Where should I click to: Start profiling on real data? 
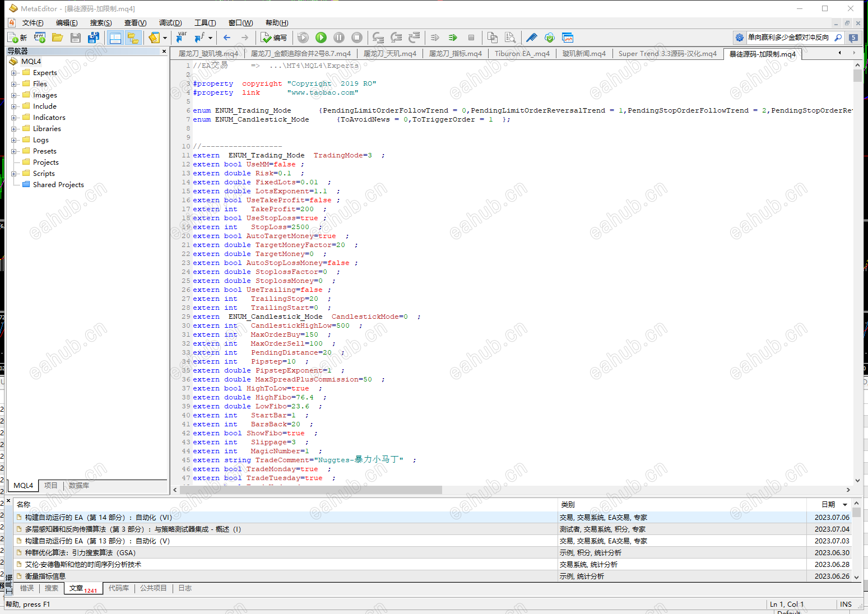(435, 38)
